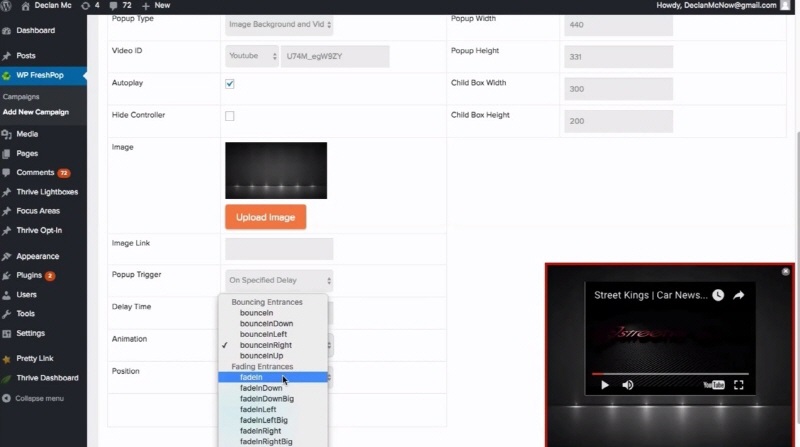Toggle the Autoplay checkbox
The height and width of the screenshot is (447, 800).
point(230,84)
